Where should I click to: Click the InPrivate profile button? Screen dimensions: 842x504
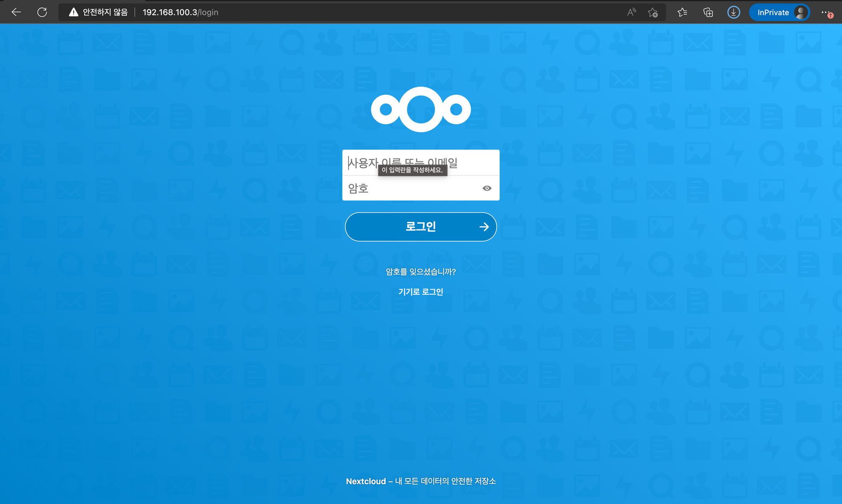click(780, 12)
